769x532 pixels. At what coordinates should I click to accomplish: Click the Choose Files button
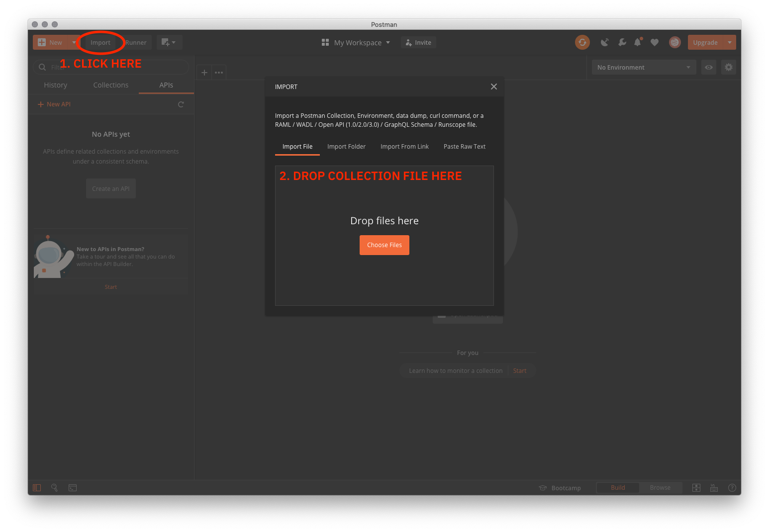384,245
